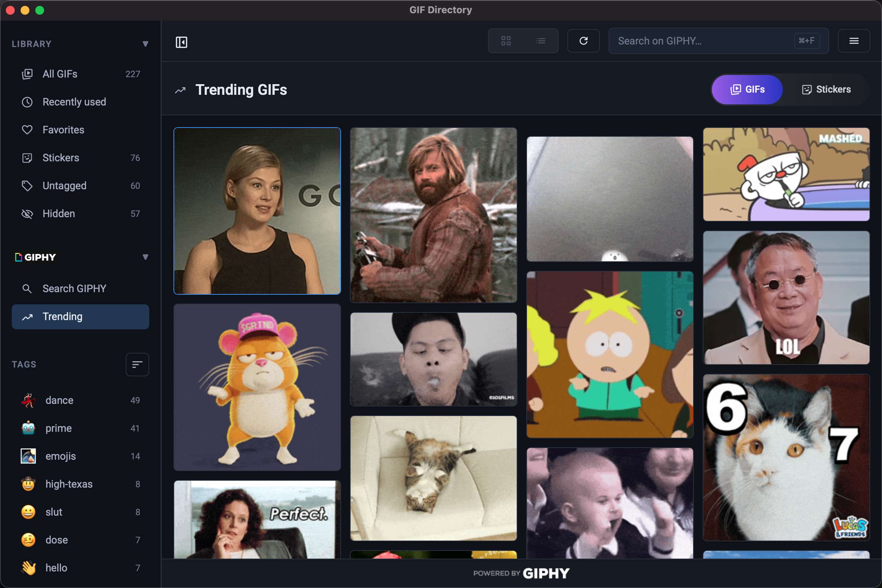Open the man blowing smoke GIF
Screen dimensions: 882x588
coord(434,359)
